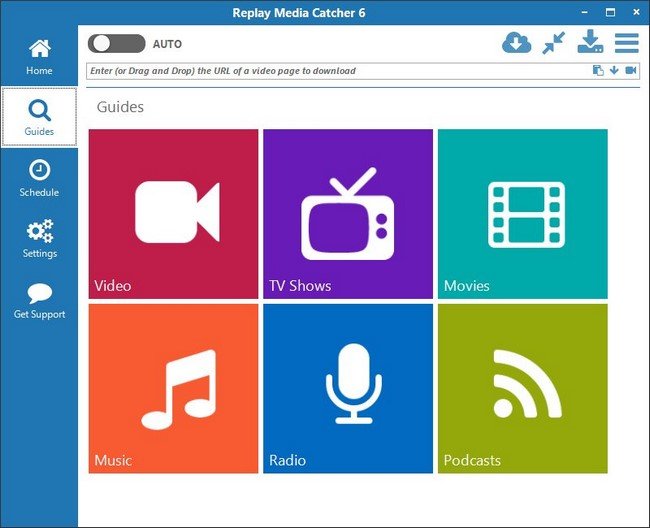Go to the Home tab

39,57
